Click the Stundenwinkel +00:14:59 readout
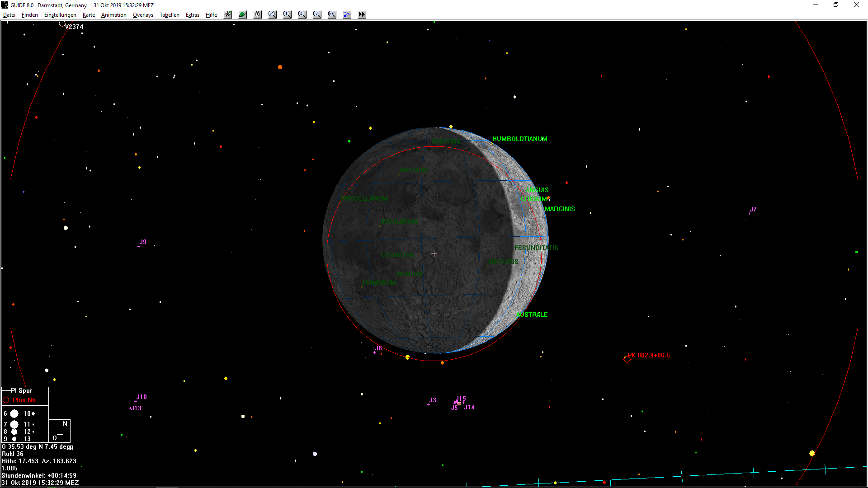 pyautogui.click(x=39, y=475)
